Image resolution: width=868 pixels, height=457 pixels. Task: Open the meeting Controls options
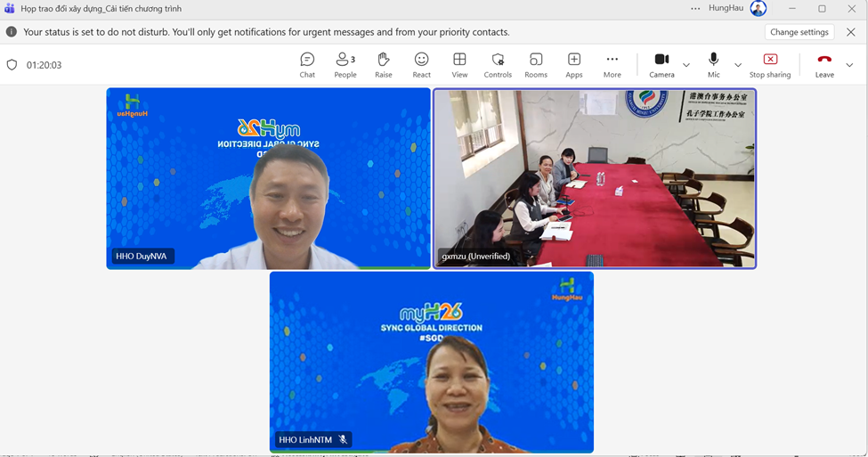point(498,65)
